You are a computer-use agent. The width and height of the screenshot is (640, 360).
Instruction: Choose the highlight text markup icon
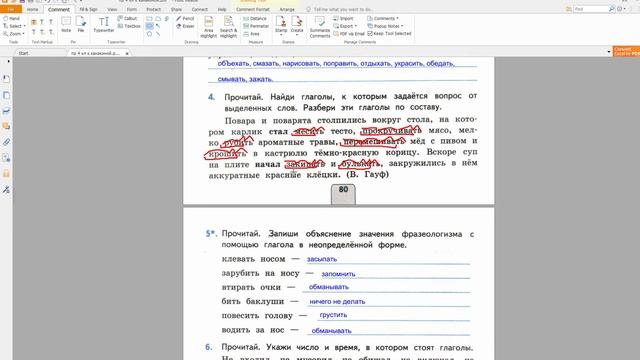pos(34,22)
